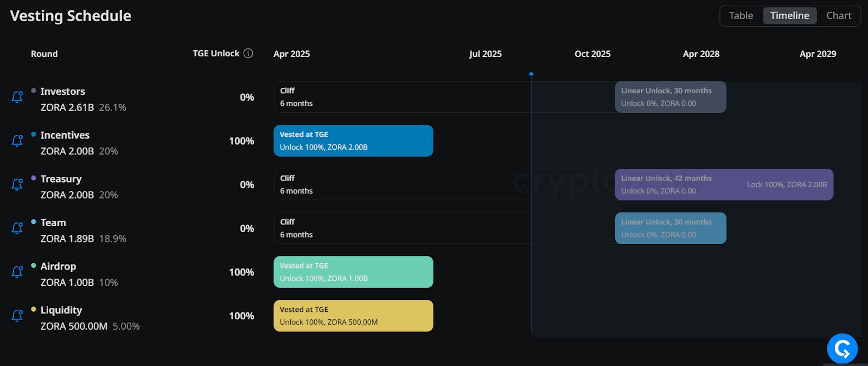Enable the bell notification for Treasury
This screenshot has height=366, width=868.
pyautogui.click(x=17, y=184)
